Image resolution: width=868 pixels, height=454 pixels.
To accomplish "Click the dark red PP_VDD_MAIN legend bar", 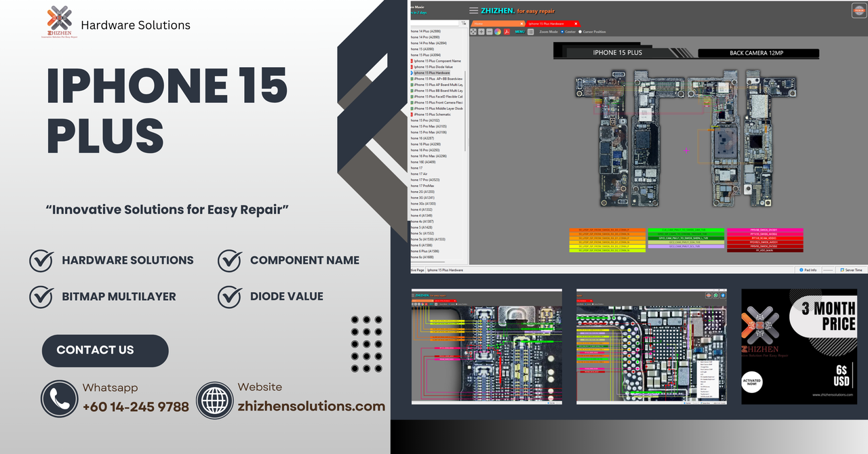I will click(765, 250).
